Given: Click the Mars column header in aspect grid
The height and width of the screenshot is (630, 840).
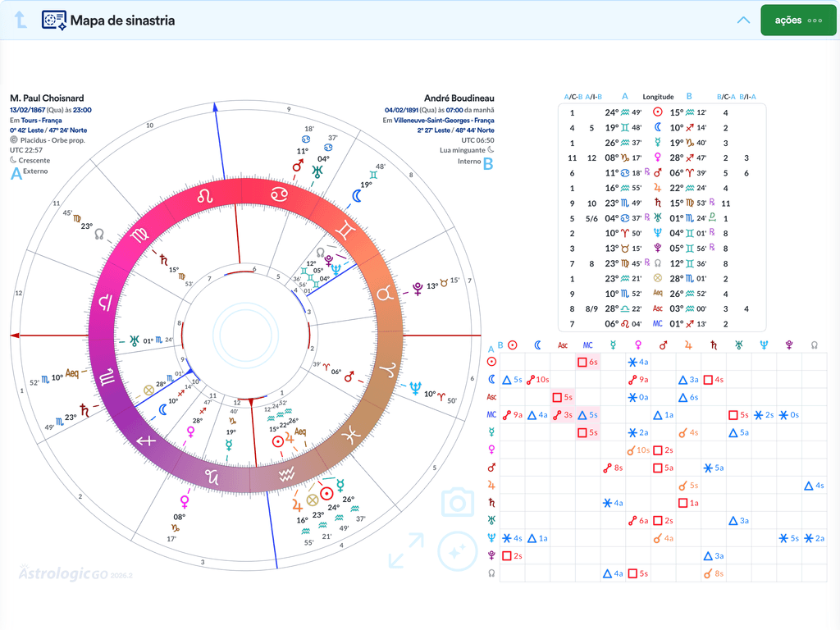Looking at the screenshot, I should 663,345.
